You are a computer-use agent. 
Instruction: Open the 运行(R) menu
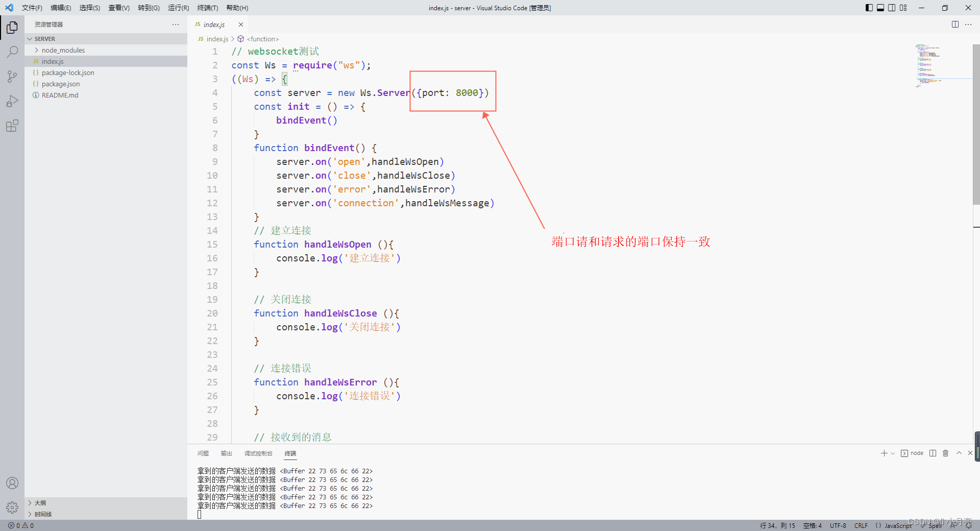(179, 8)
